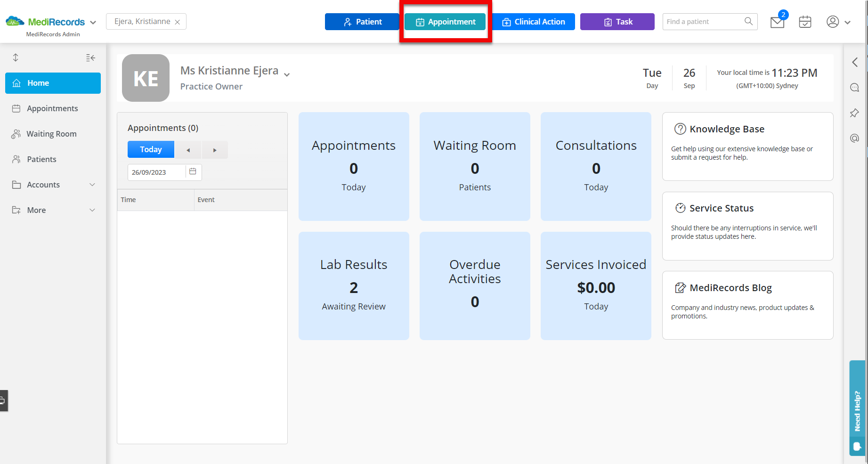Expand the user account menu chevron

[848, 22]
